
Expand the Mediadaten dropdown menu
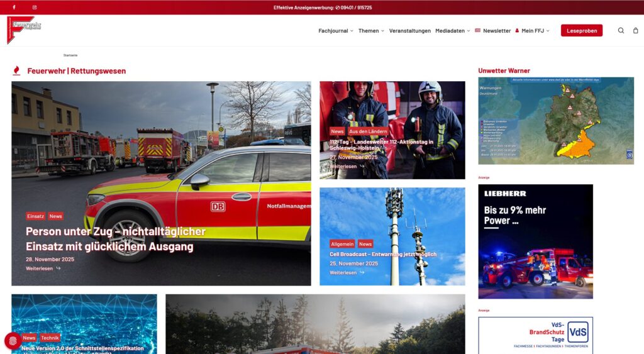[x=452, y=31]
